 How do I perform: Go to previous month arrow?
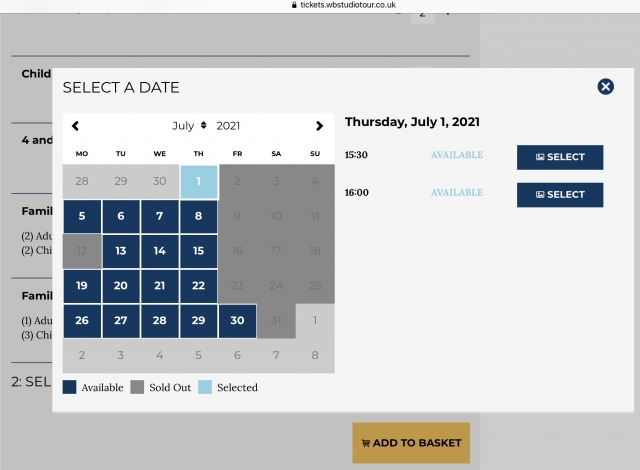point(76,126)
